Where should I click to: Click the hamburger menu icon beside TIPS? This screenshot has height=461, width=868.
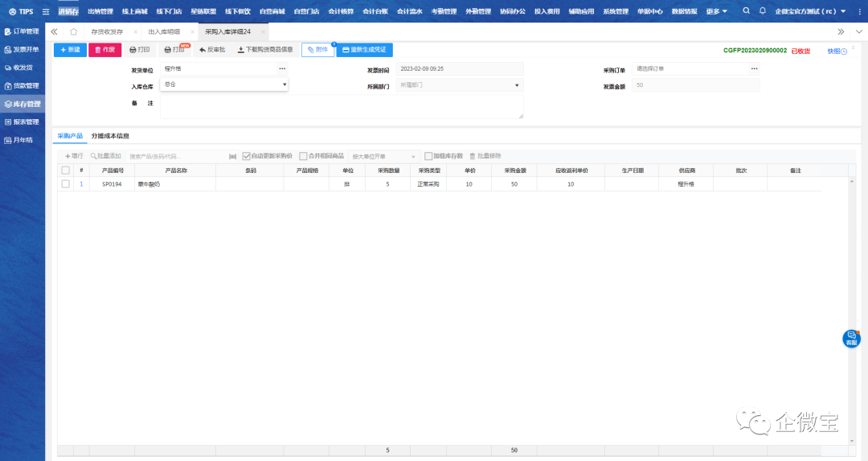pos(46,12)
